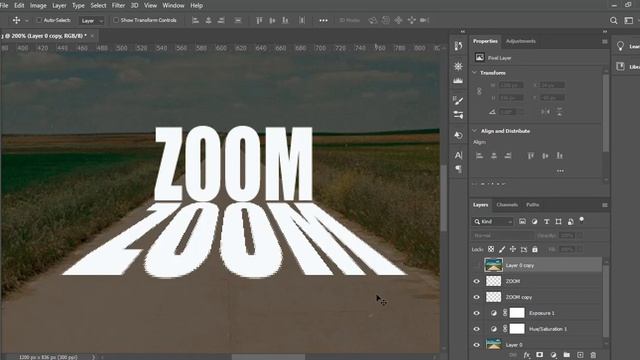The image size is (640, 360).
Task: Align bottom edges in options bar
Action: 285,20
